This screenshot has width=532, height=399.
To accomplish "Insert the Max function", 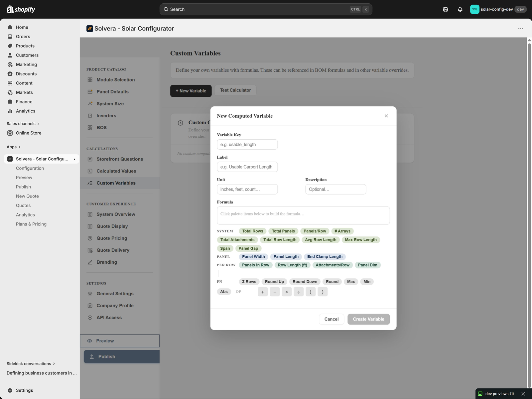I will [351, 282].
